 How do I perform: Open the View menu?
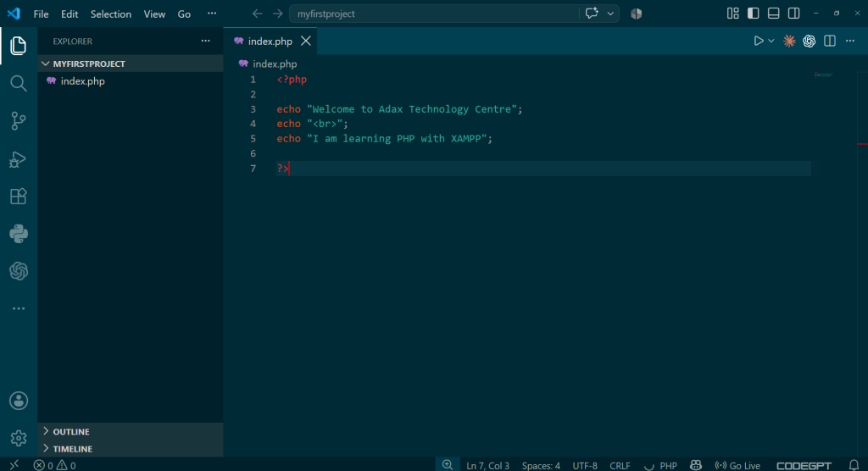(154, 14)
